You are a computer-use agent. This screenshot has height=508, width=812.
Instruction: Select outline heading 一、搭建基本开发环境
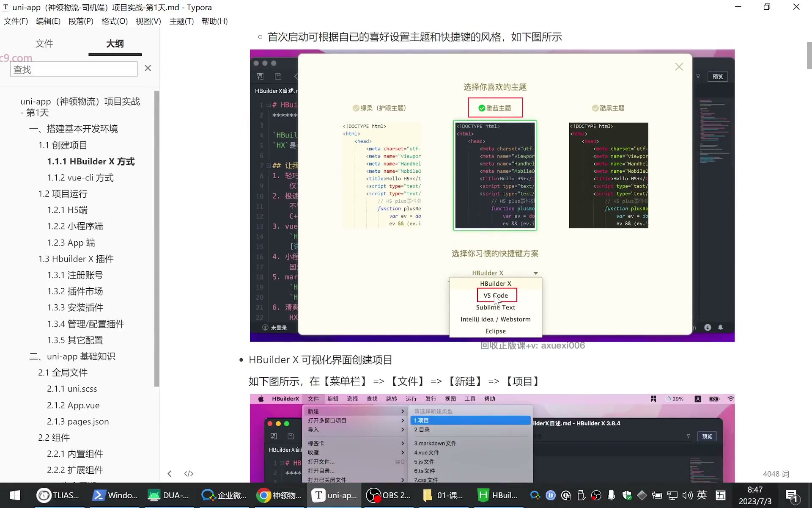click(x=74, y=129)
